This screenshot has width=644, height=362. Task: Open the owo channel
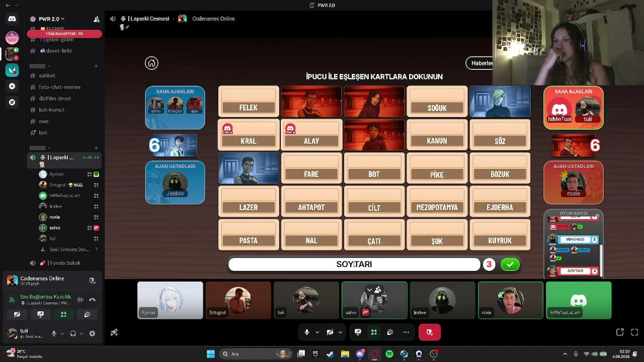coord(44,121)
